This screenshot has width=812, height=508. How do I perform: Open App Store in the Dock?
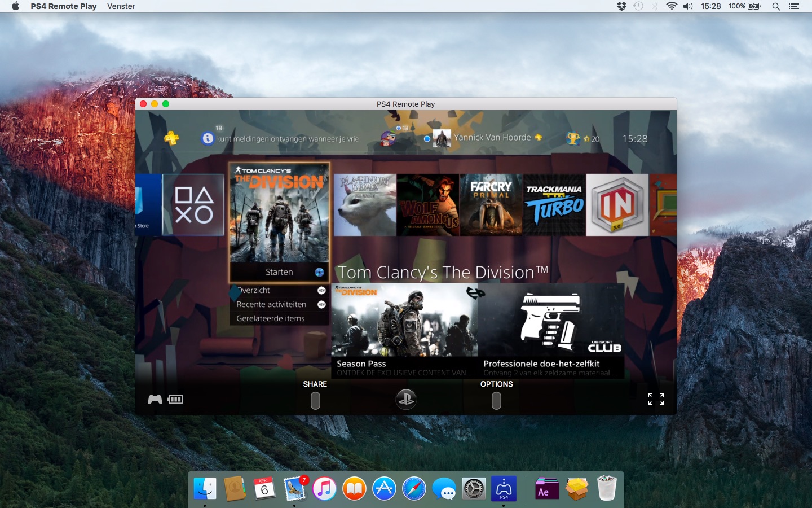click(384, 488)
